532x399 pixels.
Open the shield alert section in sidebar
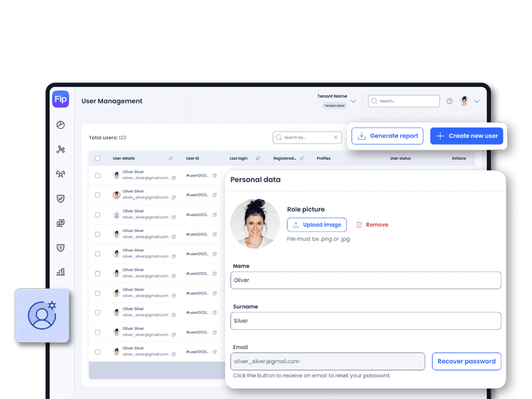pyautogui.click(x=60, y=248)
